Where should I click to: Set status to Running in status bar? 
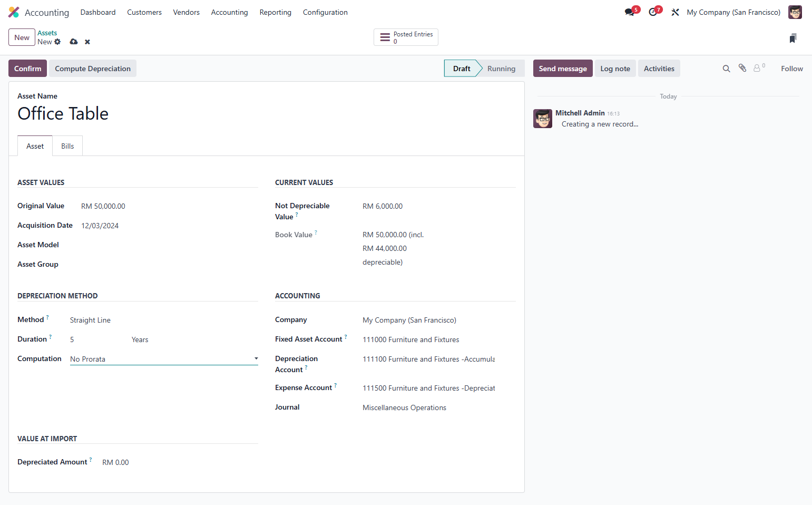[x=501, y=69]
